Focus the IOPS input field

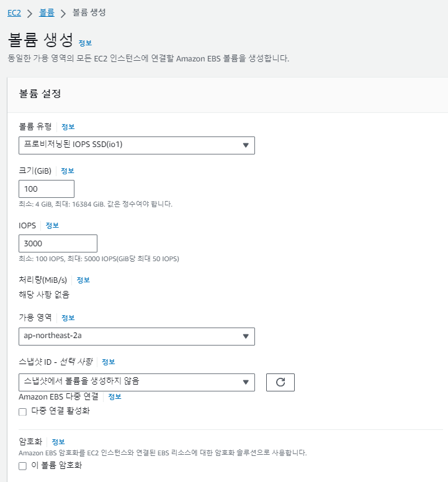click(58, 243)
